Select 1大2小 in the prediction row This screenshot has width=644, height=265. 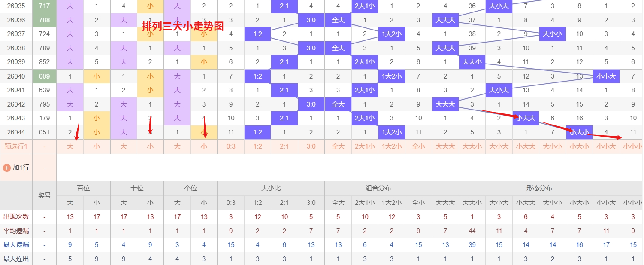[x=392, y=146]
